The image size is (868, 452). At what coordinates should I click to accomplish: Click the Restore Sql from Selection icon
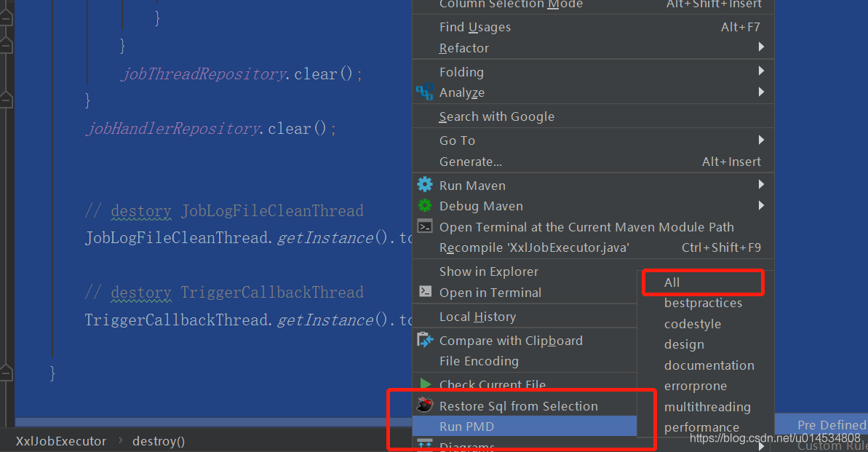[425, 405]
